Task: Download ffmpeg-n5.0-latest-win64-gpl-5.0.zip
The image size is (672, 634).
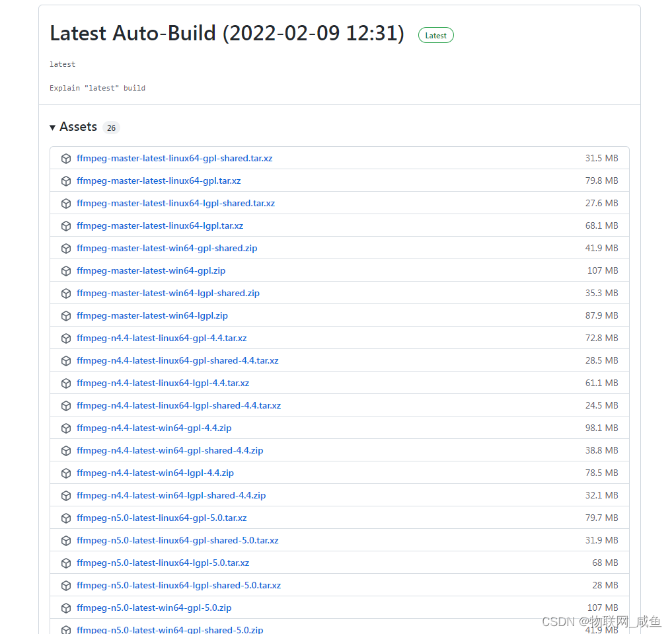Action: [x=154, y=608]
